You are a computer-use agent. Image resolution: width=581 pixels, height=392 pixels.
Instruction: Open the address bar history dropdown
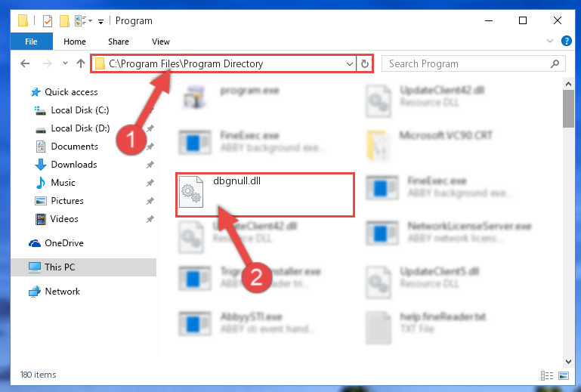(349, 63)
